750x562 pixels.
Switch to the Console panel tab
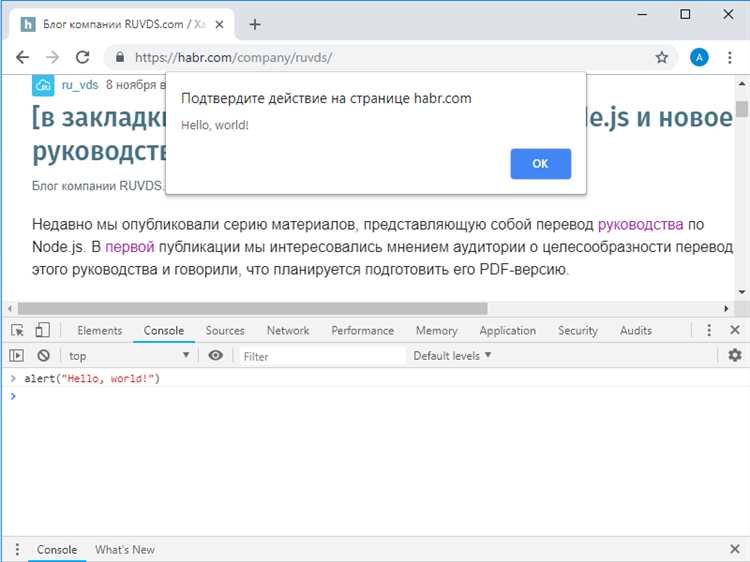coord(164,331)
